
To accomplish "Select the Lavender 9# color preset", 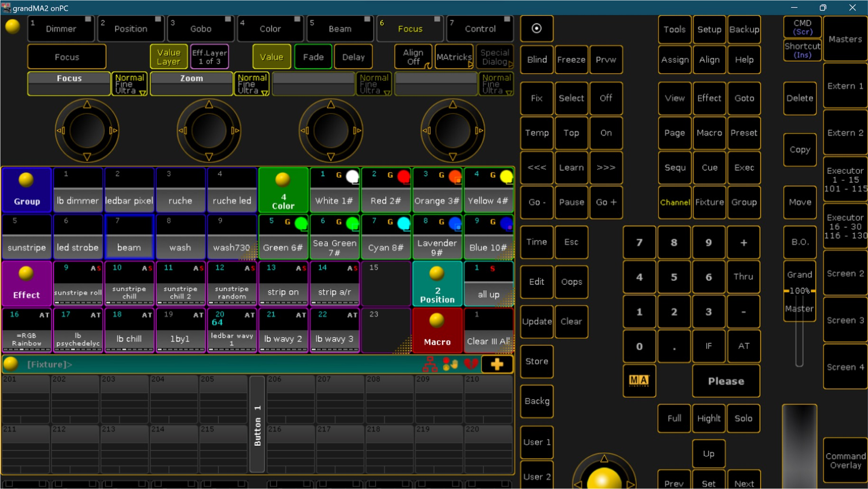I will coord(437,236).
